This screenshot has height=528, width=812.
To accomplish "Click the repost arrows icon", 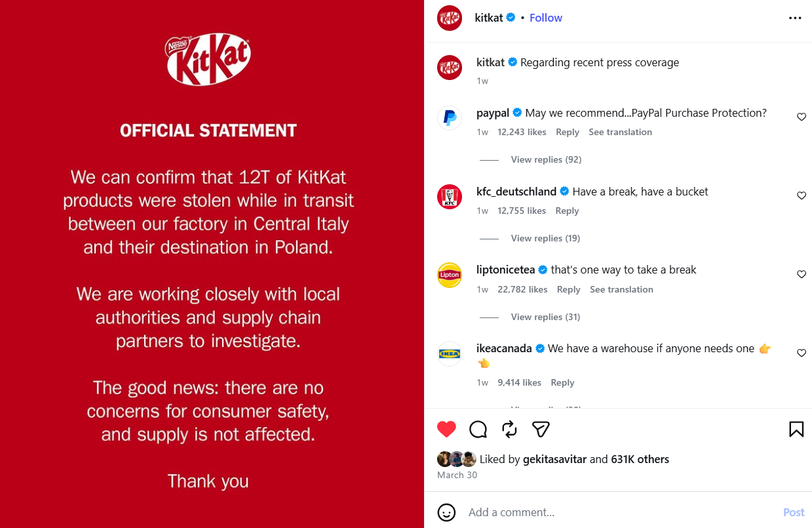I will coord(509,428).
